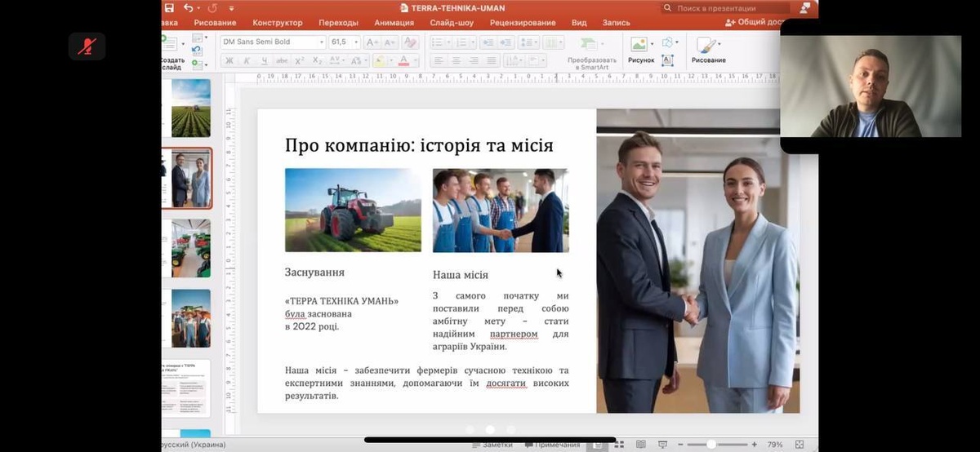The height and width of the screenshot is (452, 980).
Task: Open the text direction dropdown
Action: [513, 61]
